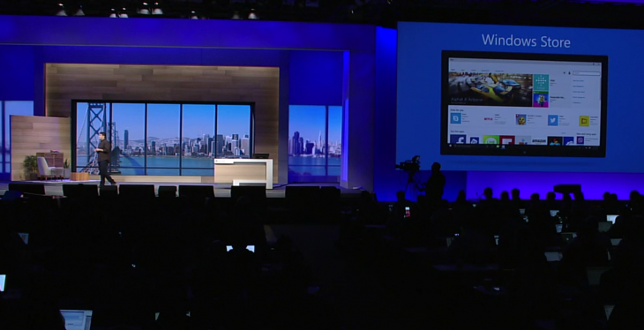The image size is (644, 330).
Task: Open the blue house app tile
Action: click(x=475, y=140)
